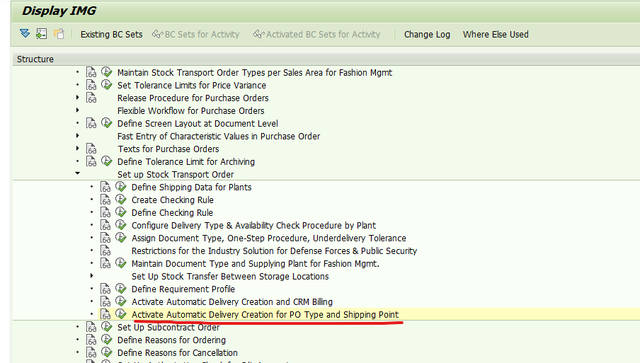The height and width of the screenshot is (363, 640).
Task: Click the Expand All double-arrow toolbar icon
Action: tap(25, 33)
